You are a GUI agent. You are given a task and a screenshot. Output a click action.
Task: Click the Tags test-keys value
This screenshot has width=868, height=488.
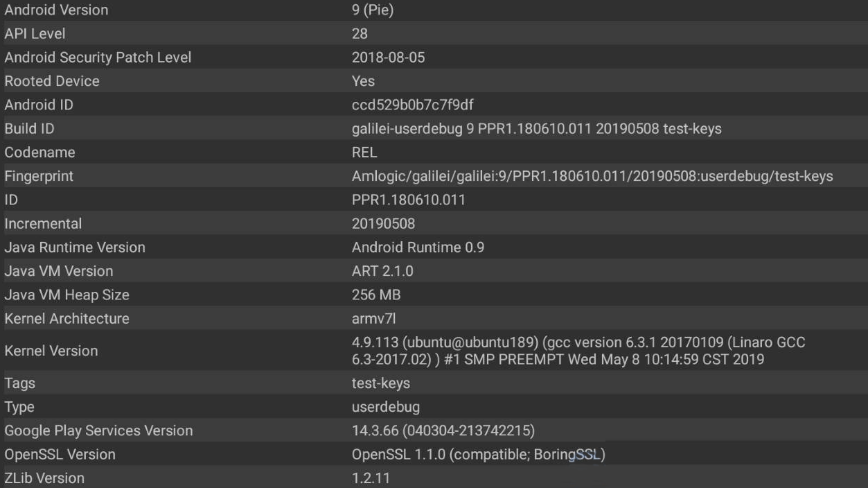tap(381, 383)
